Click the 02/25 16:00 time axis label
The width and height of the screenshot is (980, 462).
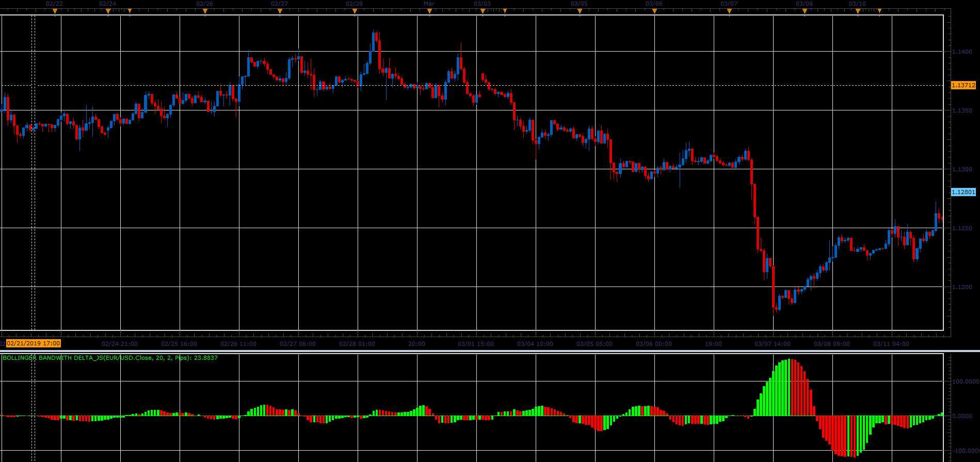[x=179, y=344]
